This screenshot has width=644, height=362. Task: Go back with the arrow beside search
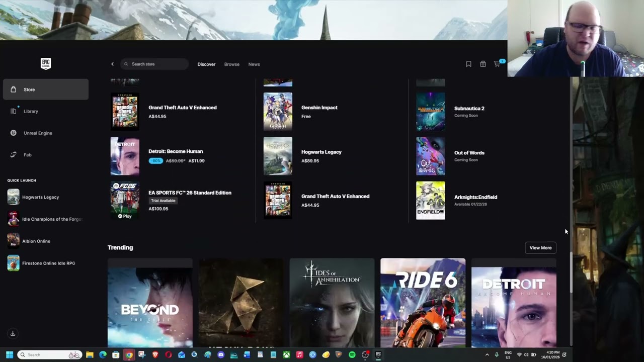coord(112,64)
